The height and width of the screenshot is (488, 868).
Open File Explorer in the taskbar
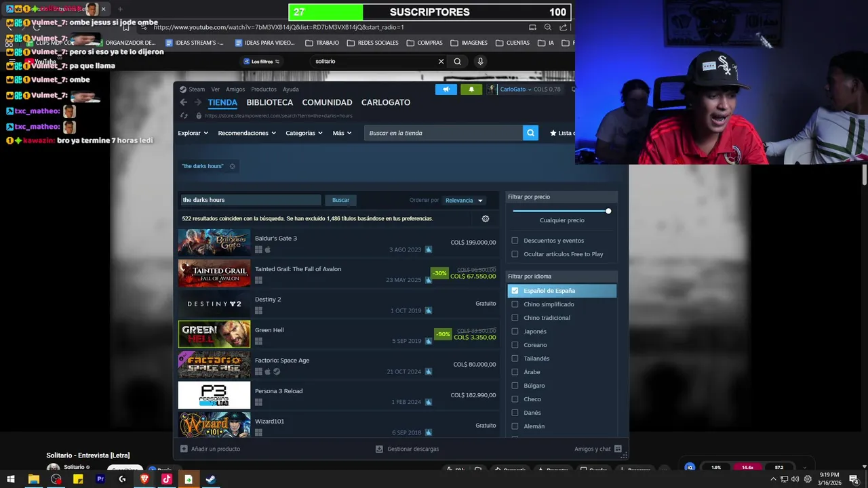tap(33, 479)
